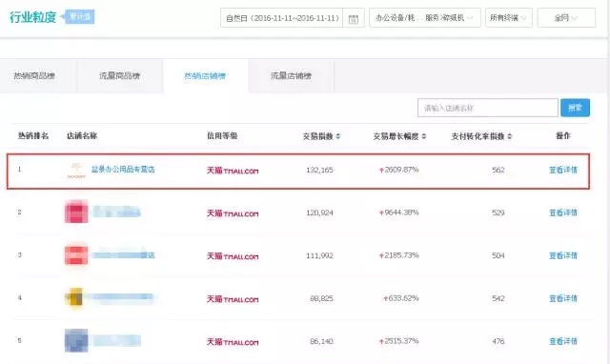
Task: Click the 529 conversion index value
Action: click(498, 212)
